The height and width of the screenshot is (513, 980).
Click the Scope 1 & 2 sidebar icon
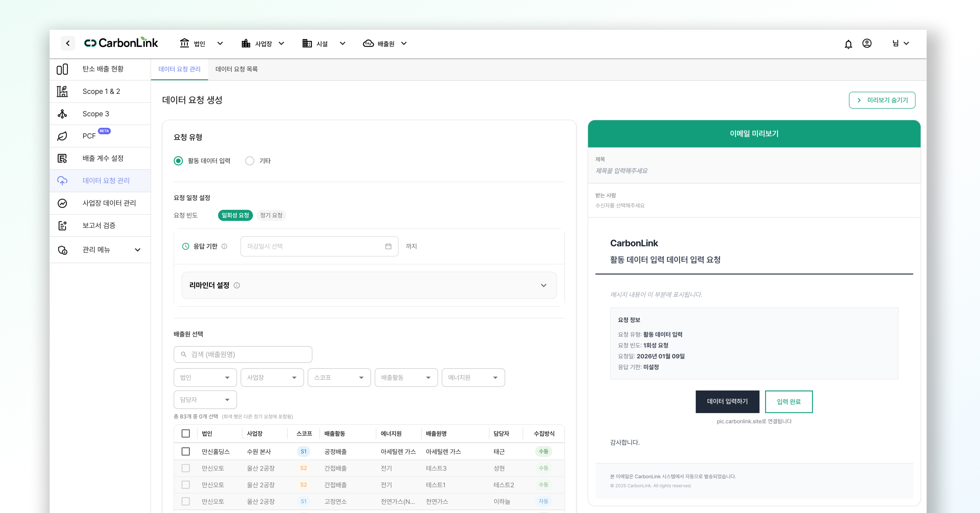coord(62,91)
